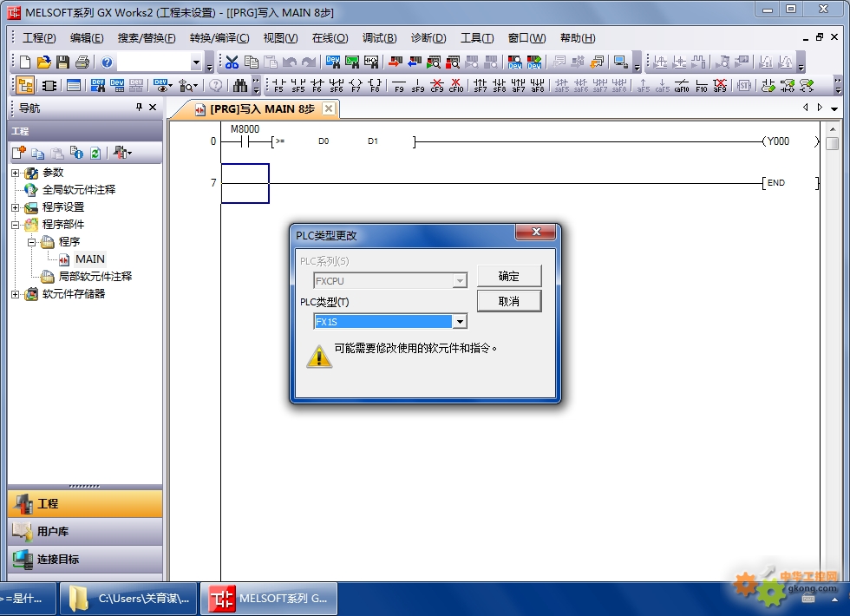Click the invert operation result caF10 icon

tap(682, 85)
